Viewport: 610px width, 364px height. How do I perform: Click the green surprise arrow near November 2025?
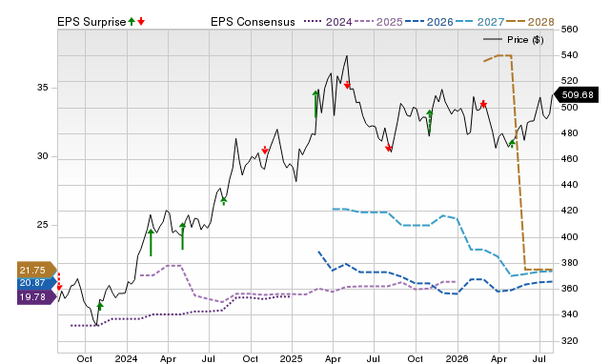(430, 121)
